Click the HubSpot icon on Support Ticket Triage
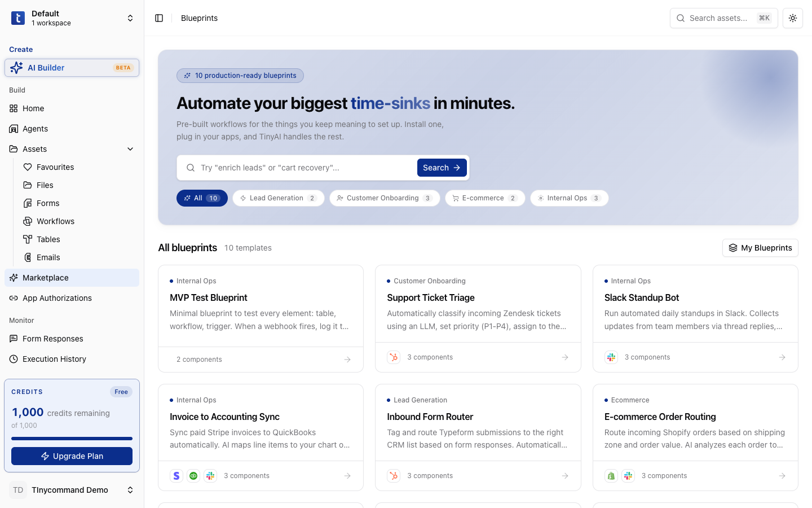The height and width of the screenshot is (508, 812). (394, 357)
